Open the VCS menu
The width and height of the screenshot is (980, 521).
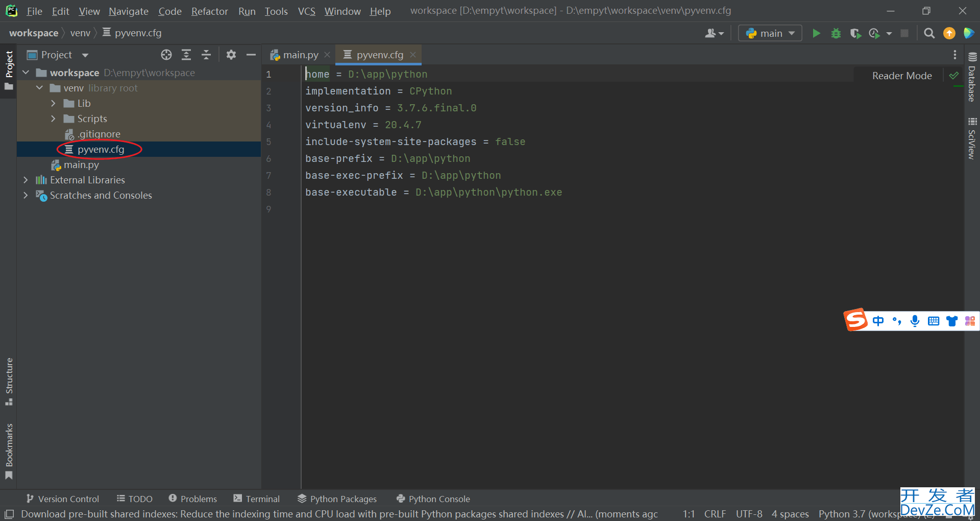(307, 11)
